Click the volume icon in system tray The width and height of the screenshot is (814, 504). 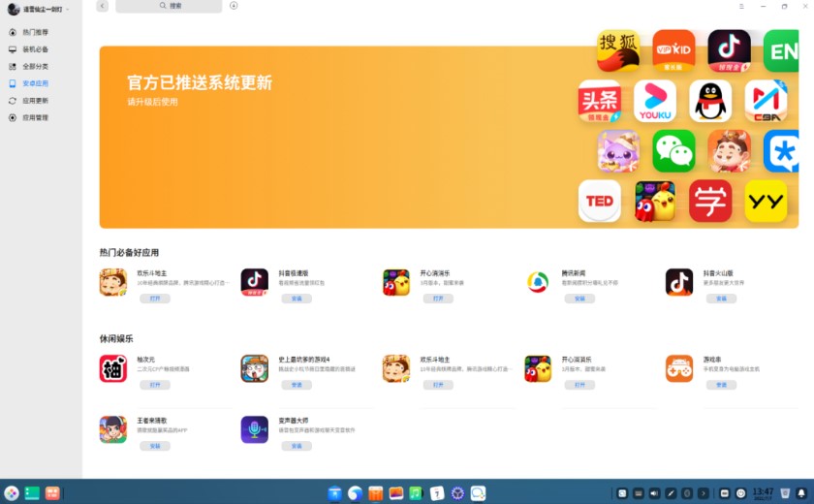pyautogui.click(x=655, y=493)
